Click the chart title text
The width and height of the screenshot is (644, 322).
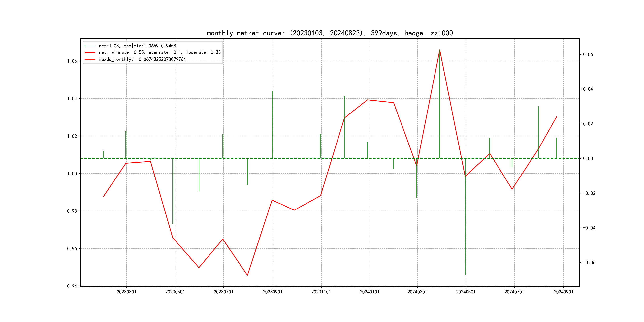pyautogui.click(x=330, y=33)
